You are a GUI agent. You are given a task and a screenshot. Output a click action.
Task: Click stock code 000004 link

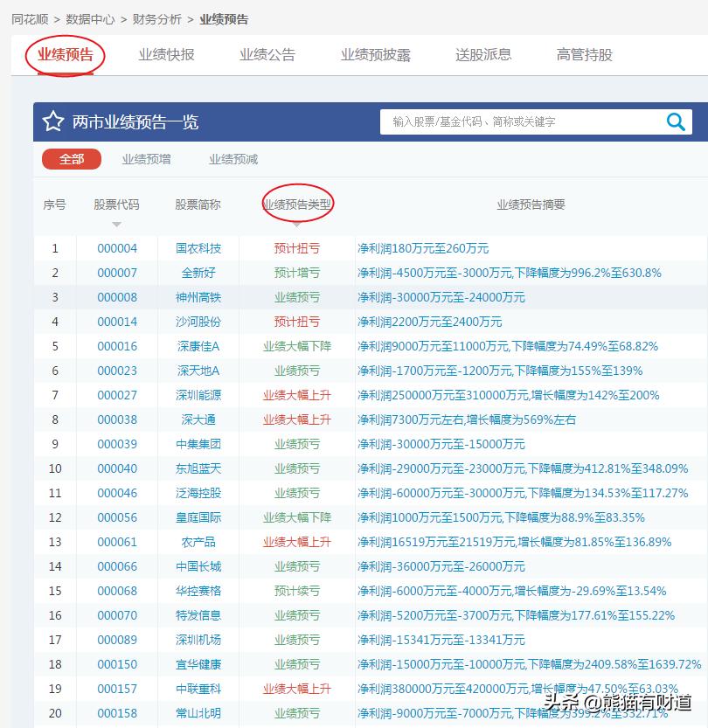click(x=116, y=248)
